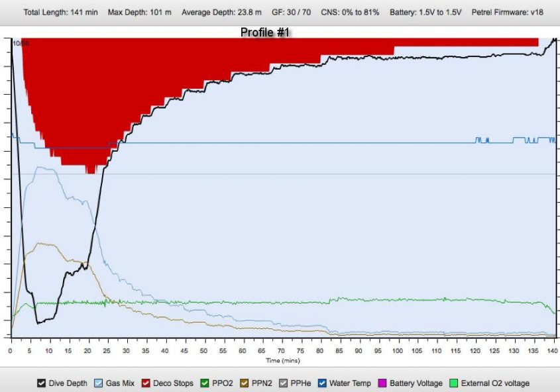
Task: Hide the Water Temp line
Action: (322, 383)
